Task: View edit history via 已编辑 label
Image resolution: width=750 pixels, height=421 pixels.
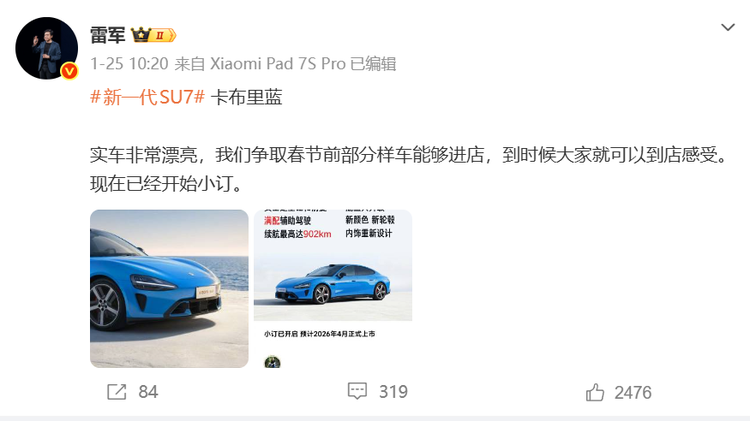Action: click(x=373, y=64)
